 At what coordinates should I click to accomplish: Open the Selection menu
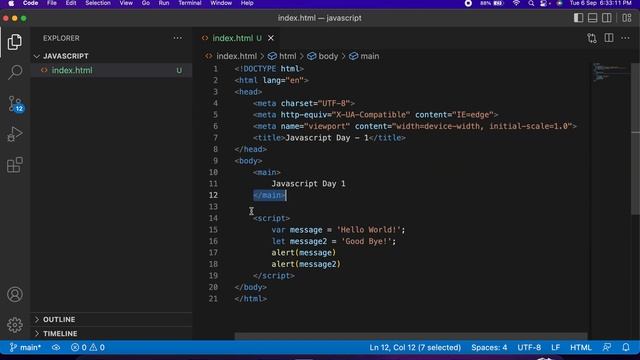tap(98, 3)
